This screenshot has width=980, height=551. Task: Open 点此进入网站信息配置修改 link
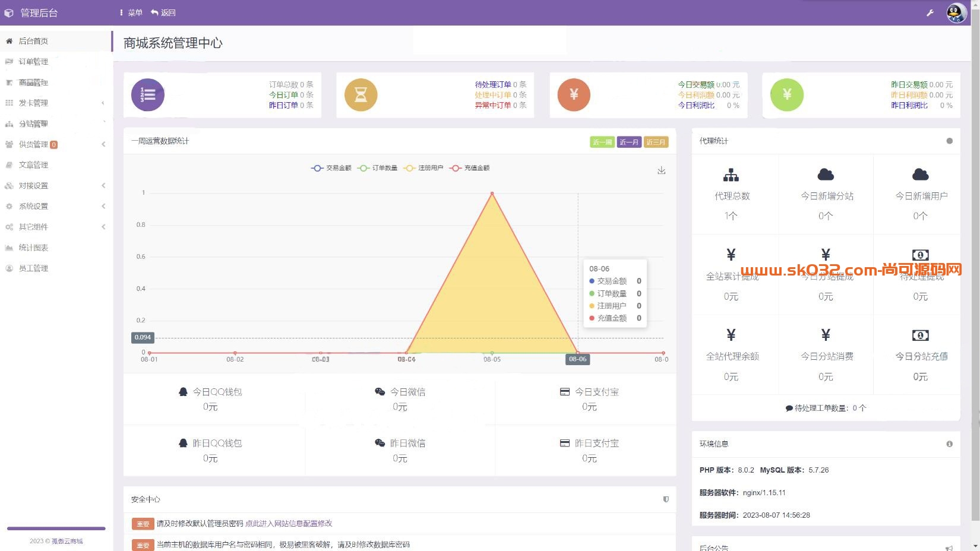[x=289, y=524]
